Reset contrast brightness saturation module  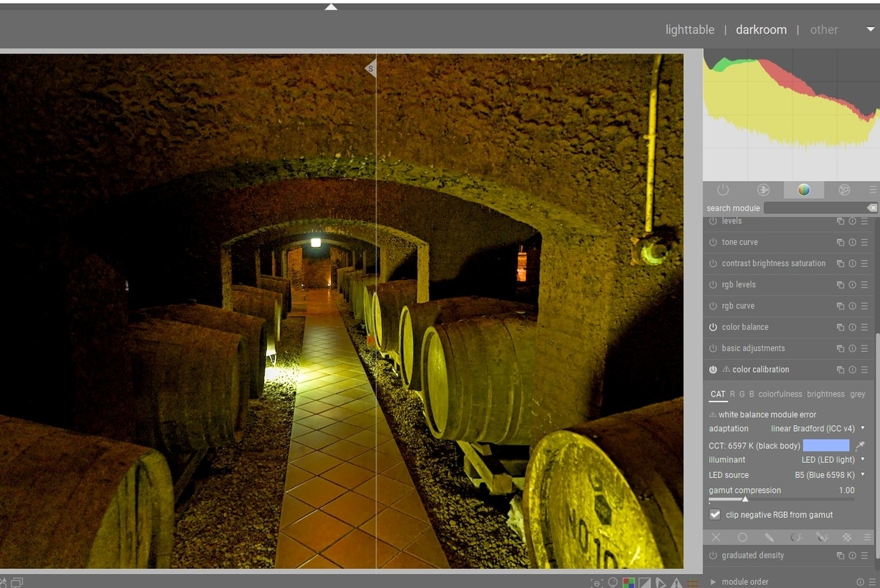852,263
